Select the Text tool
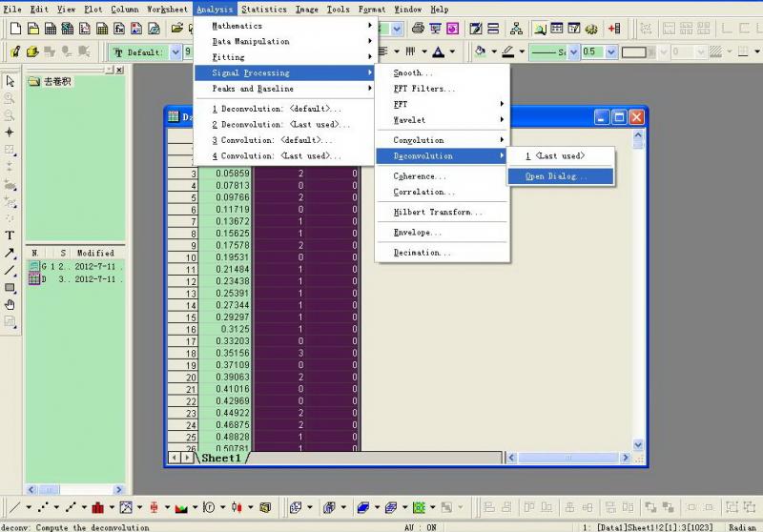Screen dimensions: 763x532 (10, 235)
